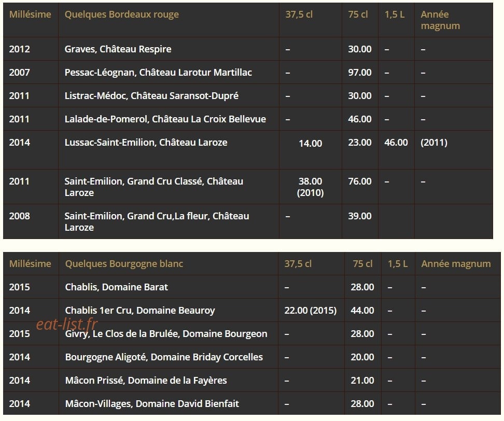Click the Bordeaux table 'Année magnum' header
504x421 pixels.
point(440,20)
